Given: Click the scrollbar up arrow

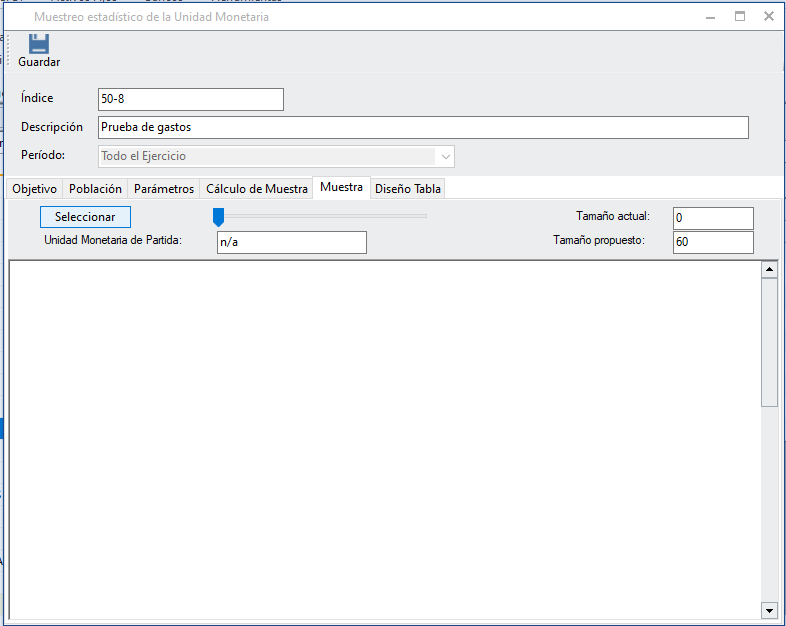Looking at the screenshot, I should (769, 269).
